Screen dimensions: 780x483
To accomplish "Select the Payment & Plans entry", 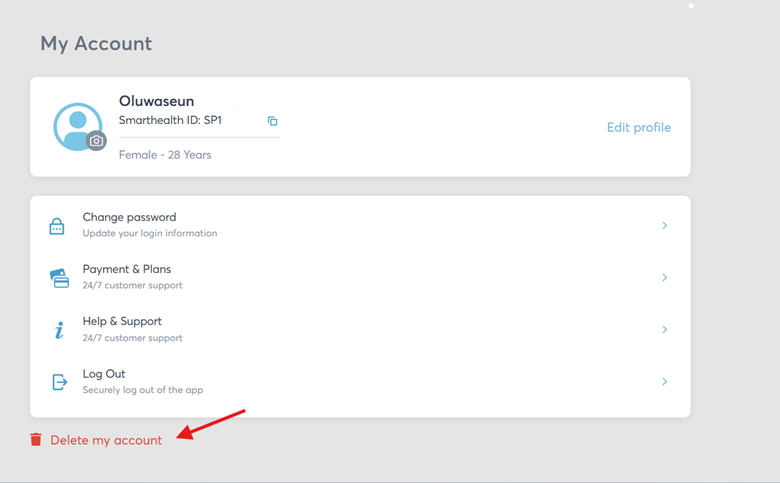I will [126, 269].
